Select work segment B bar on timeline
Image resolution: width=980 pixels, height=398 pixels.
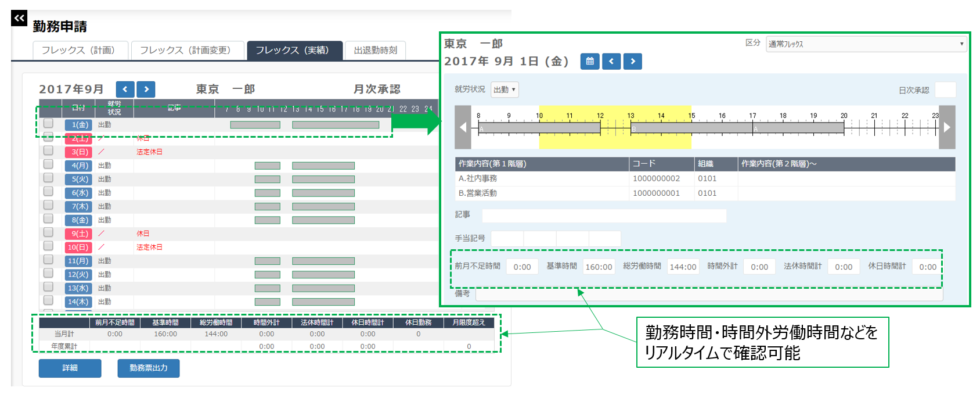691,128
